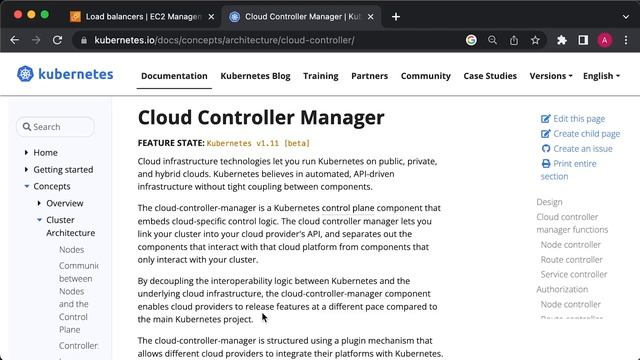
Task: Bookmark this page with the star icon
Action: pyautogui.click(x=535, y=40)
